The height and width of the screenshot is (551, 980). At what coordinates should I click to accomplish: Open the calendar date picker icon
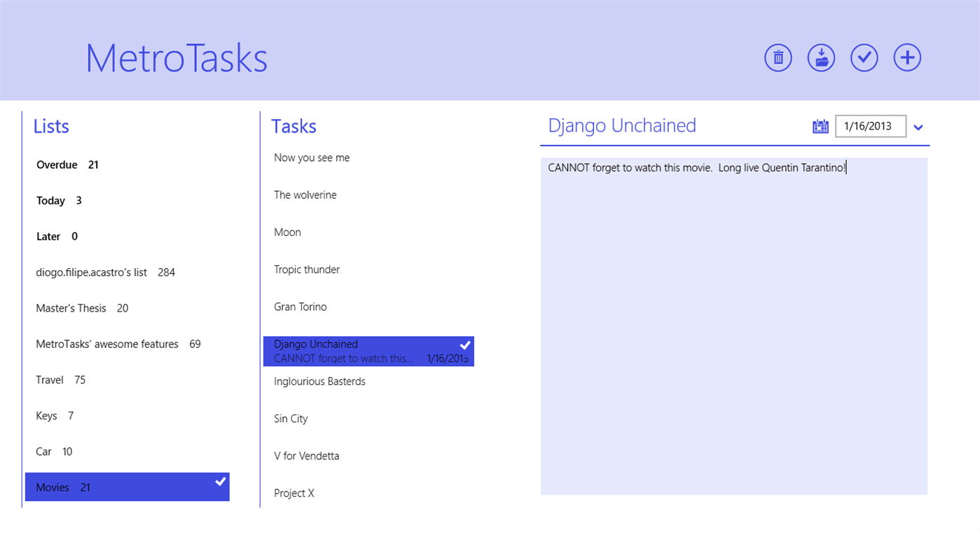(x=820, y=125)
